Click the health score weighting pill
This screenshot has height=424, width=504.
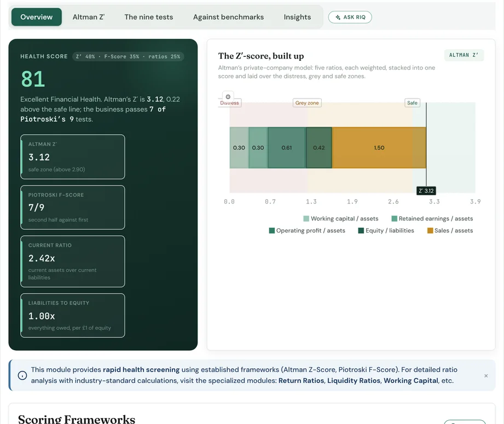point(128,56)
